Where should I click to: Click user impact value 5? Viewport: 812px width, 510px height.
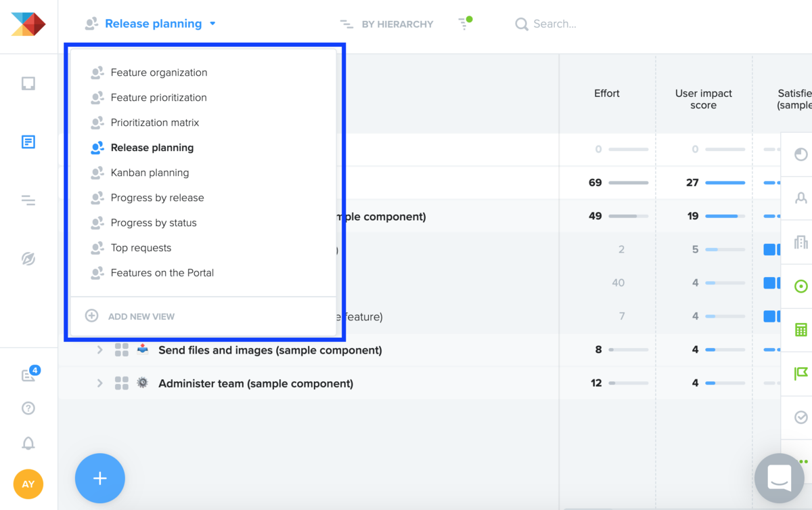point(695,249)
